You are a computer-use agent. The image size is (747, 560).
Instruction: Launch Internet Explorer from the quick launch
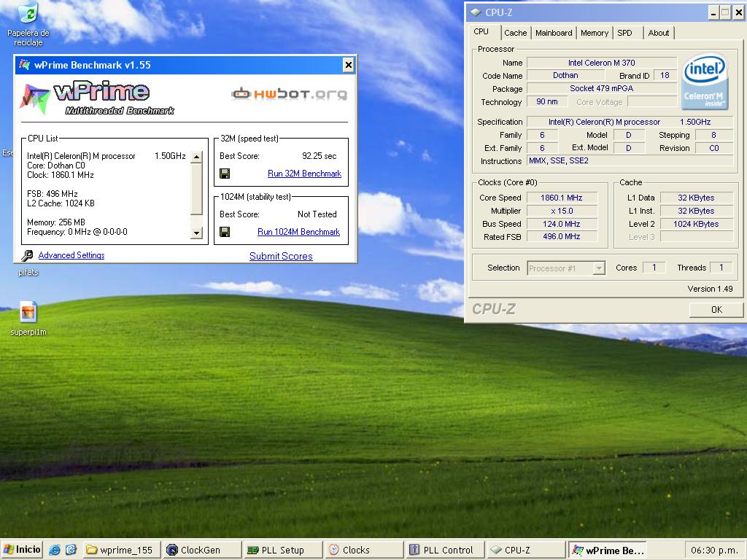(x=55, y=550)
